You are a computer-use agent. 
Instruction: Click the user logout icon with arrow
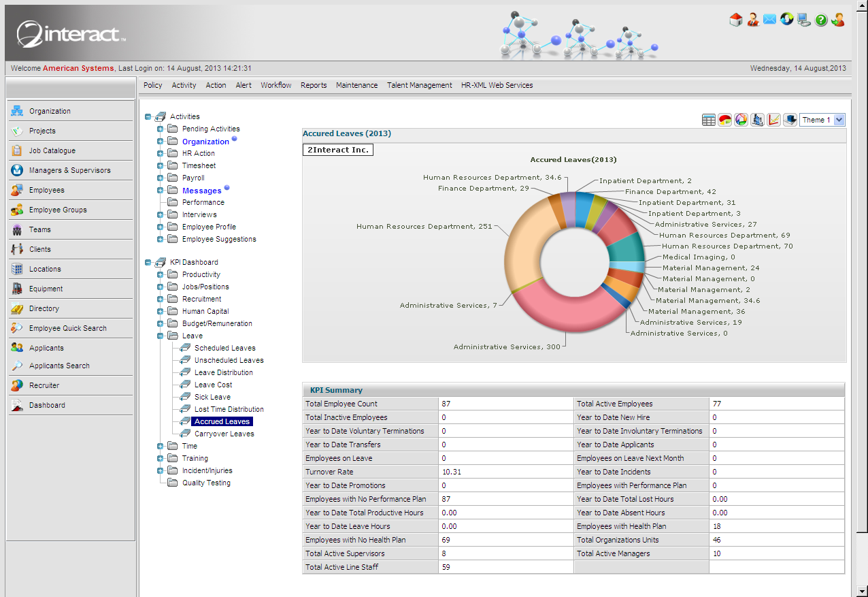coord(838,20)
